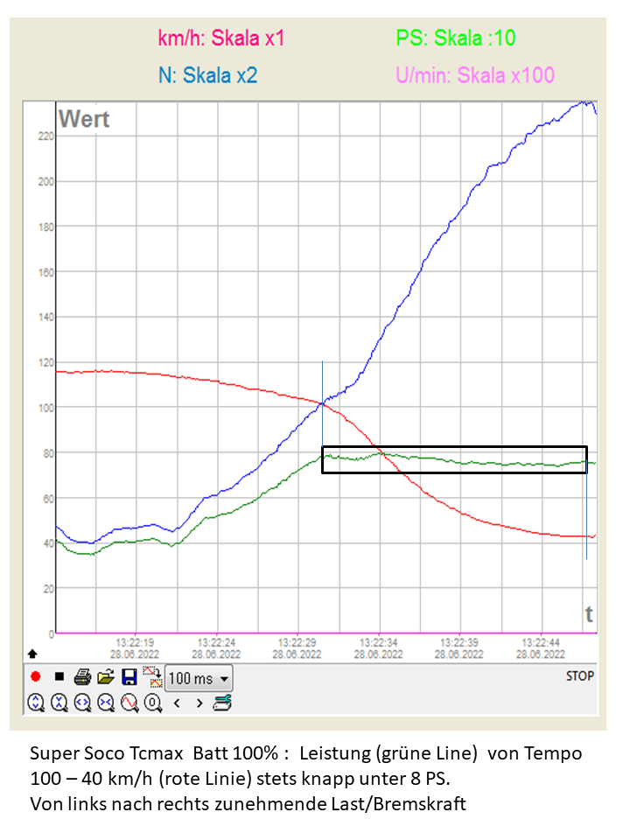Click the small black up arrow below the chart

tap(33, 653)
